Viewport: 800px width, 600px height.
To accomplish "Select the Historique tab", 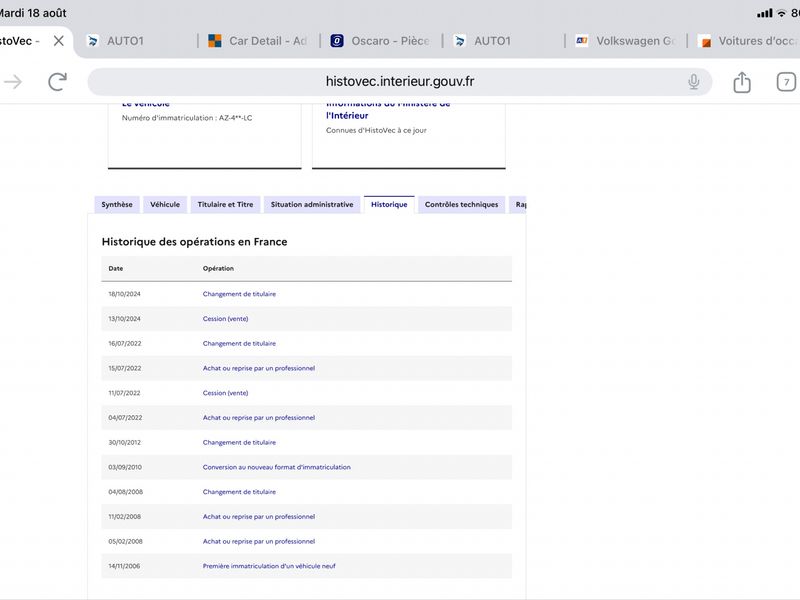I will (x=389, y=205).
